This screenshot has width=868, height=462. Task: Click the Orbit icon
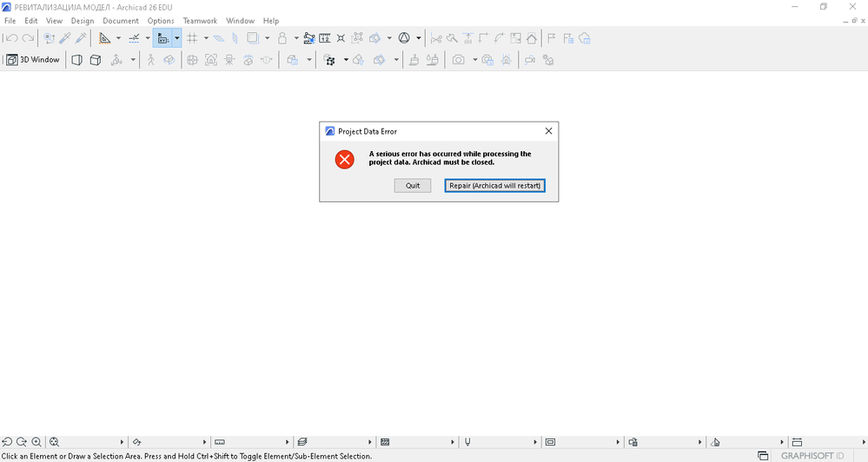169,60
